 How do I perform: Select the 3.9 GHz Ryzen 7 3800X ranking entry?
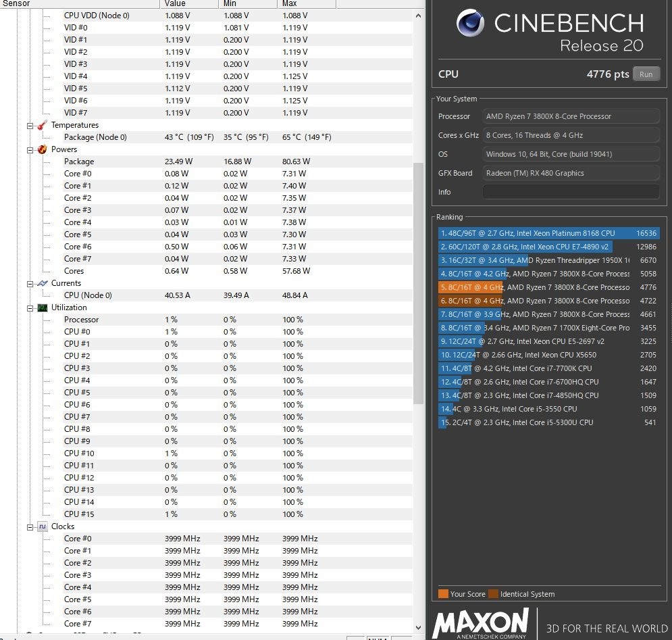[x=548, y=314]
